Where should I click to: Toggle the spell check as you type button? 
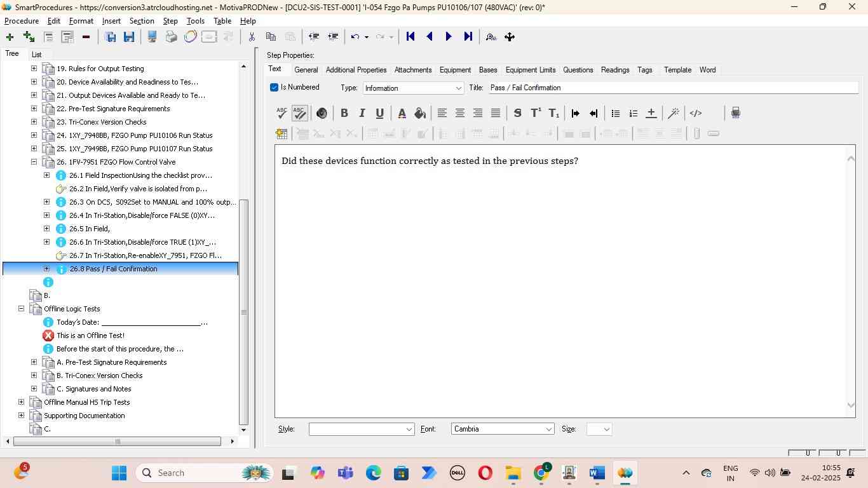point(299,113)
